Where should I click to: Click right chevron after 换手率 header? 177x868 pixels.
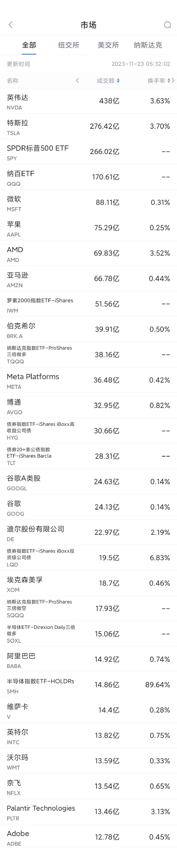pyautogui.click(x=173, y=80)
